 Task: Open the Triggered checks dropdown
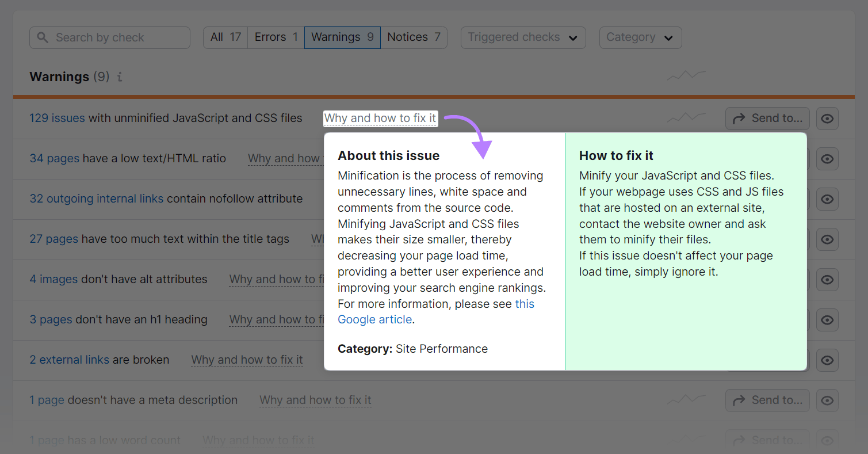522,37
